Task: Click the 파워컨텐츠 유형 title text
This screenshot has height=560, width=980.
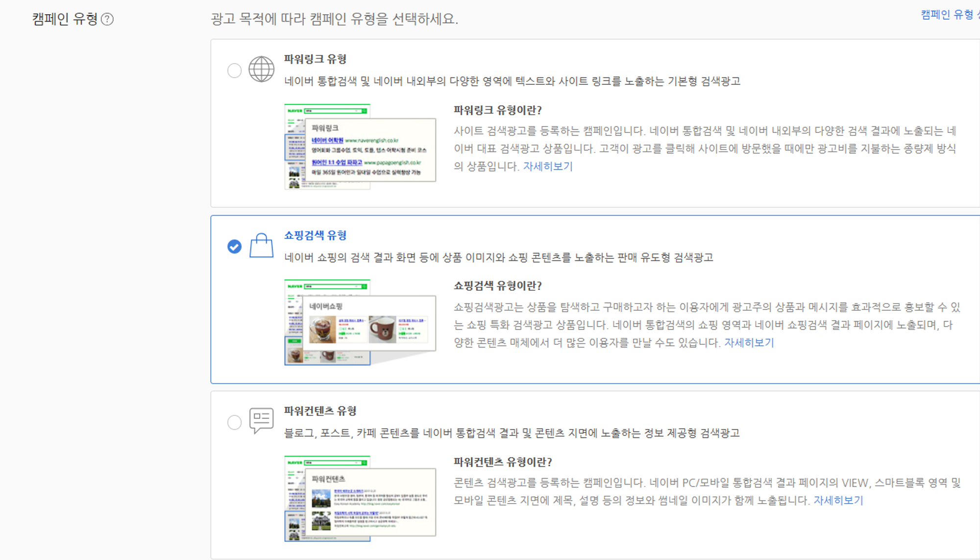Action: click(x=320, y=410)
